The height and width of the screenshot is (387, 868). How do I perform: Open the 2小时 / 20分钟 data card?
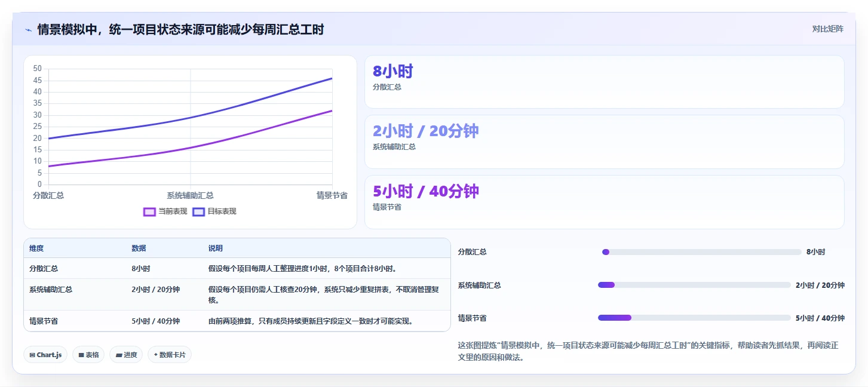604,142
